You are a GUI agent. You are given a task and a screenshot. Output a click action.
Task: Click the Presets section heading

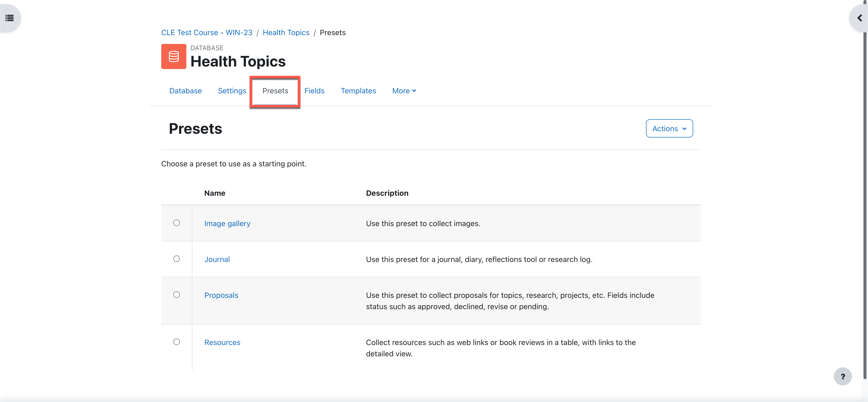[195, 129]
